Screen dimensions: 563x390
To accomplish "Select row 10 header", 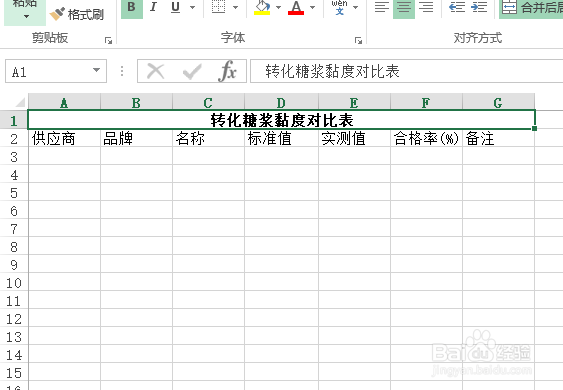I will (x=14, y=283).
